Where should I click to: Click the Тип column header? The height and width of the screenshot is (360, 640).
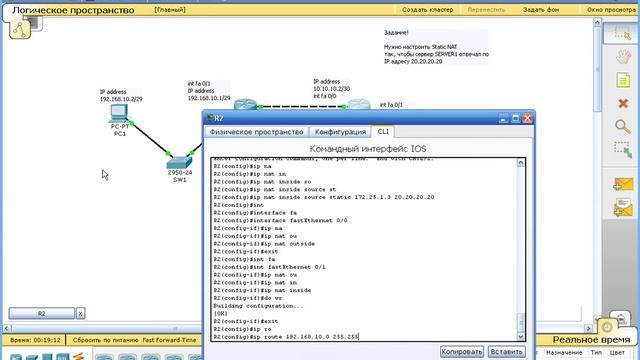pos(596,352)
